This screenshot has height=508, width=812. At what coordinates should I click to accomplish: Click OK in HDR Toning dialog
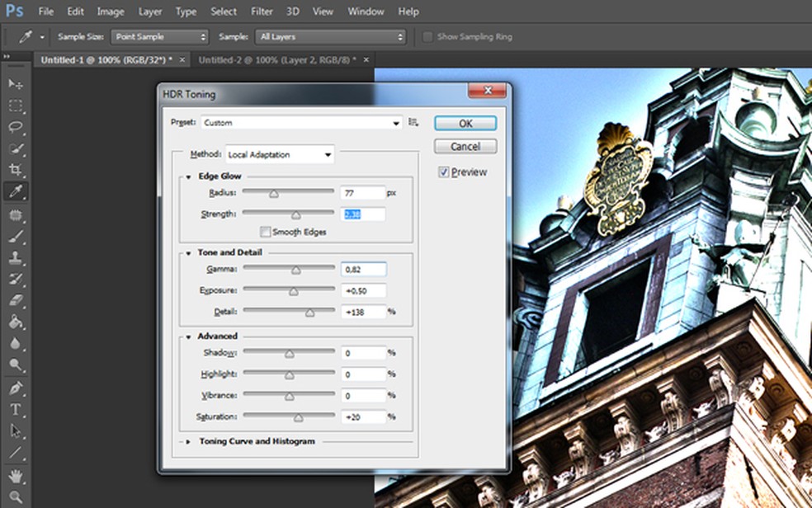465,123
